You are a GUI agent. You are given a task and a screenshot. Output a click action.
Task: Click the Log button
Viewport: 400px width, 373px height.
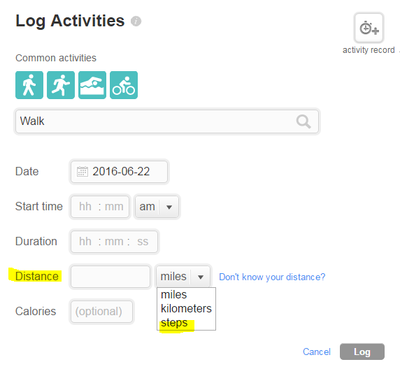362,352
